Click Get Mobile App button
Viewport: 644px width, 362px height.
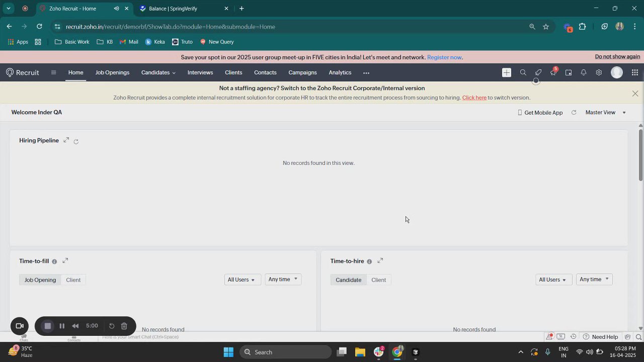click(x=540, y=113)
